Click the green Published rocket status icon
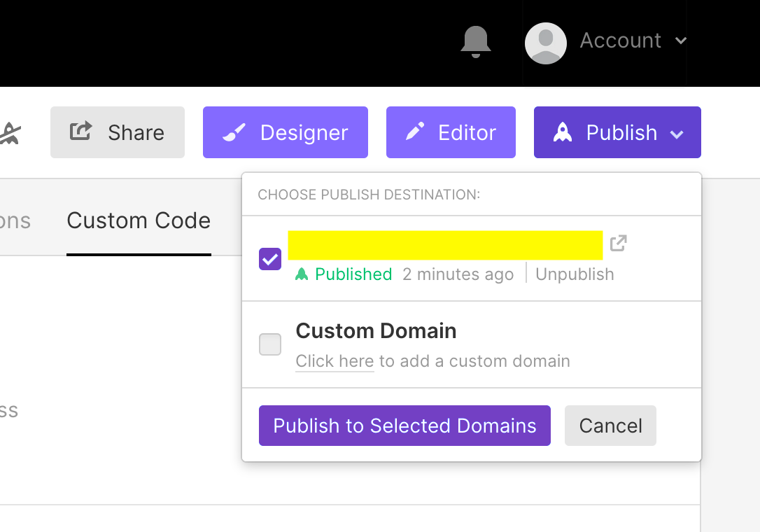760x532 pixels. coord(302,274)
